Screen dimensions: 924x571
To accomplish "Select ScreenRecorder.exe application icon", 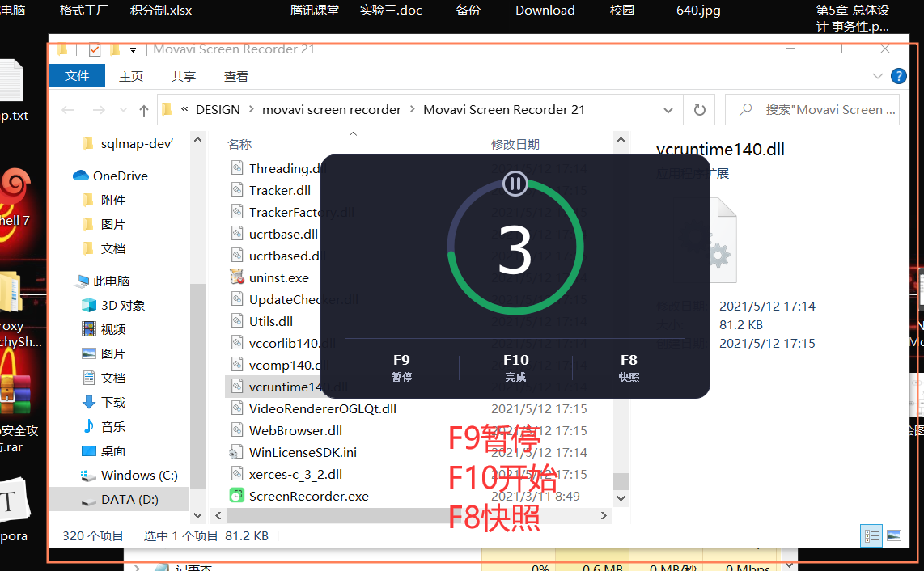I will click(237, 496).
